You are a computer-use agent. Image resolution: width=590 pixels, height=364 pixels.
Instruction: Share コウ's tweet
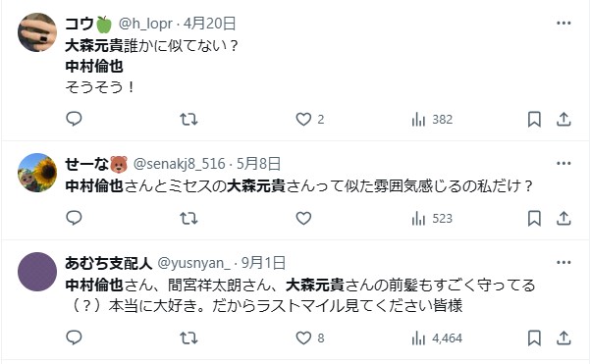pyautogui.click(x=563, y=119)
